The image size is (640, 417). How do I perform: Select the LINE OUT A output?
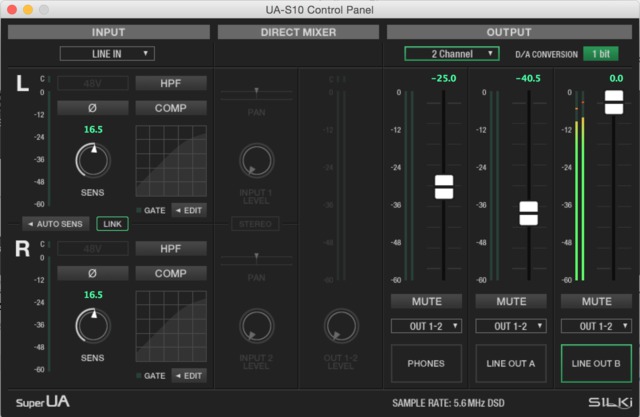[x=511, y=364]
